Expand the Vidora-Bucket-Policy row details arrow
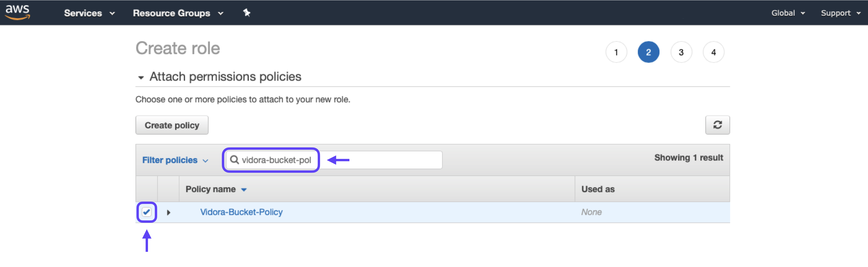The height and width of the screenshot is (267, 868). [x=168, y=213]
